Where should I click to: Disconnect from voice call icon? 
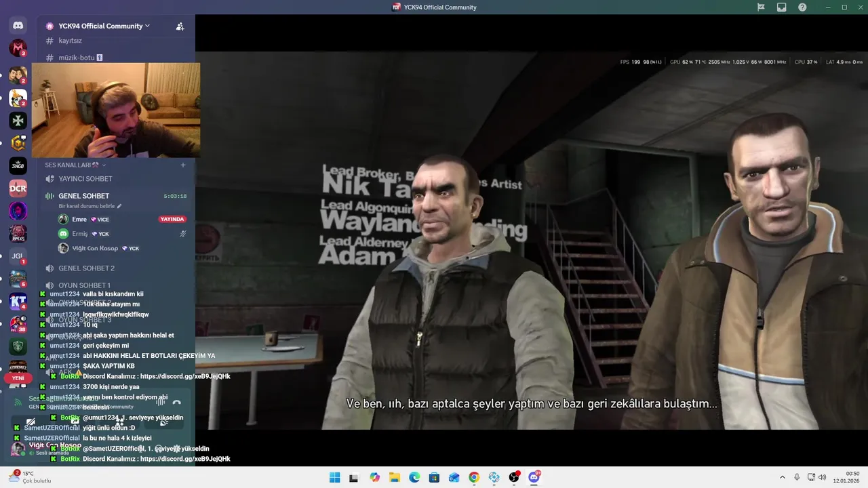[x=176, y=402]
